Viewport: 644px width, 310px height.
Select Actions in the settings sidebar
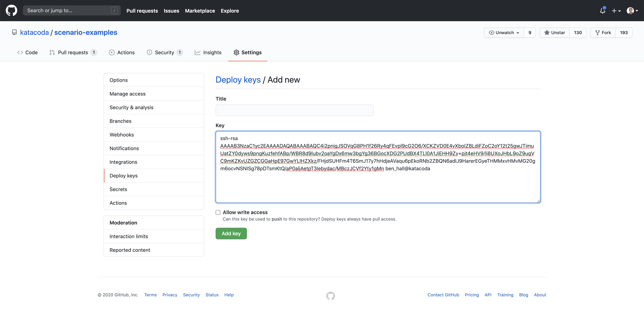[154, 203]
